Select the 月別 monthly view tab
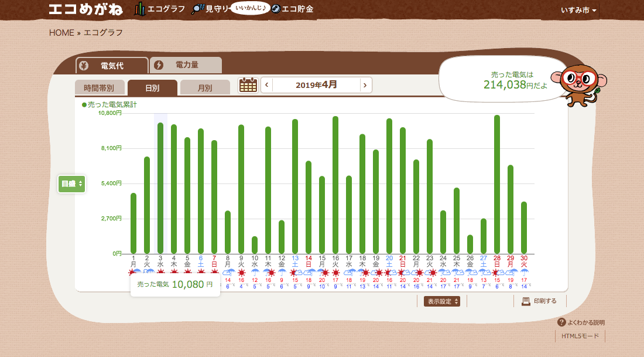This screenshot has width=644, height=357. click(205, 88)
